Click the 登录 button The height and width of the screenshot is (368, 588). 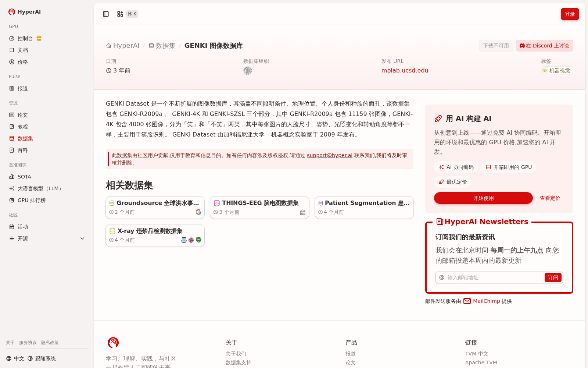pos(570,14)
